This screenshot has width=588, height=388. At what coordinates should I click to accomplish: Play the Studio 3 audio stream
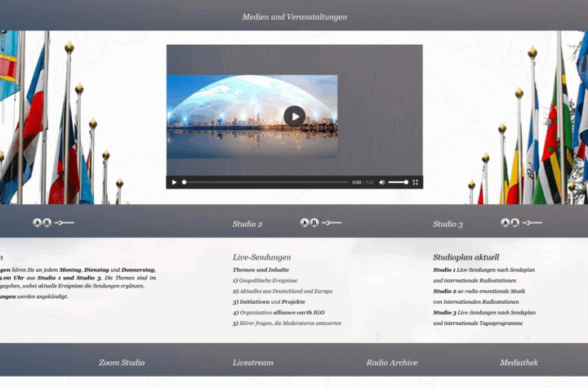[x=506, y=222]
